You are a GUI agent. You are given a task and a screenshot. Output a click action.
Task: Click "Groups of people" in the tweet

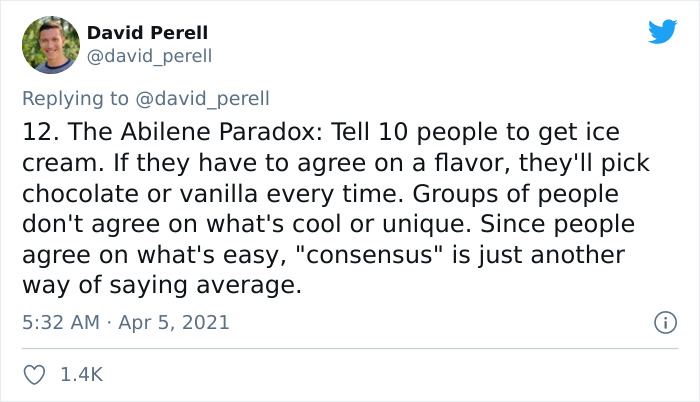tap(515, 195)
